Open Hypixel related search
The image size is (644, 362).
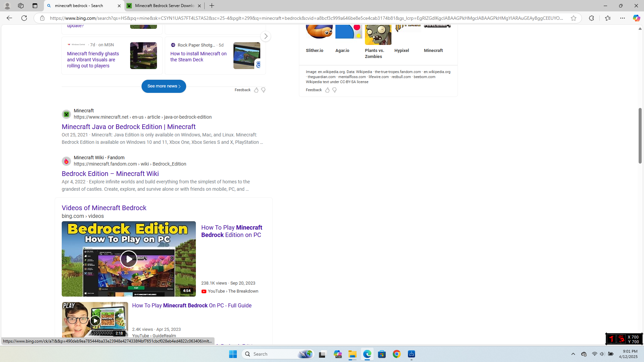[402, 51]
